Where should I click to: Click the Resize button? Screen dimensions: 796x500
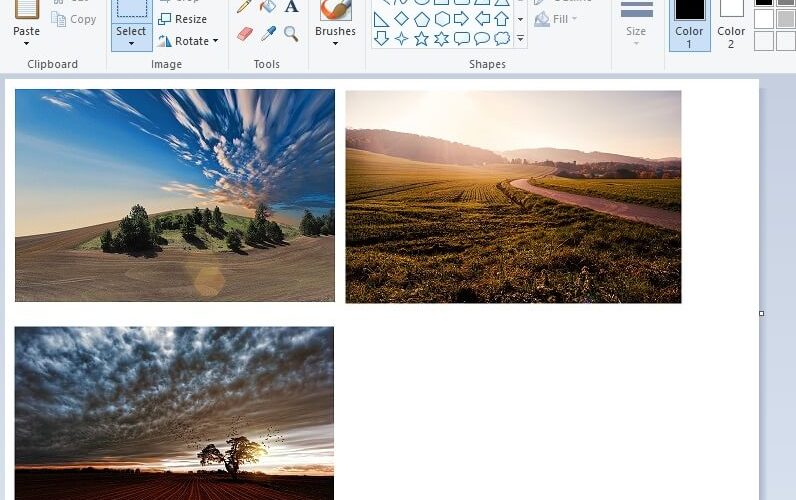pos(183,19)
